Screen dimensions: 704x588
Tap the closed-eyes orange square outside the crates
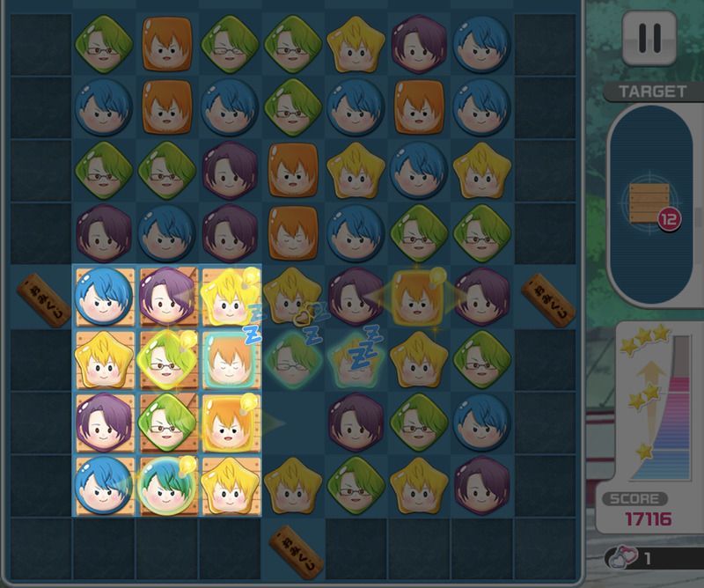click(293, 233)
